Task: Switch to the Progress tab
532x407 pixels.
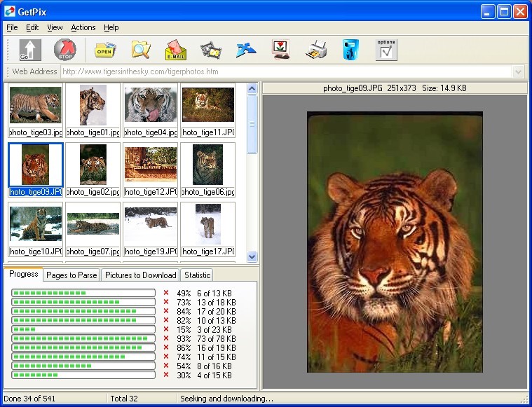Action: pyautogui.click(x=23, y=274)
